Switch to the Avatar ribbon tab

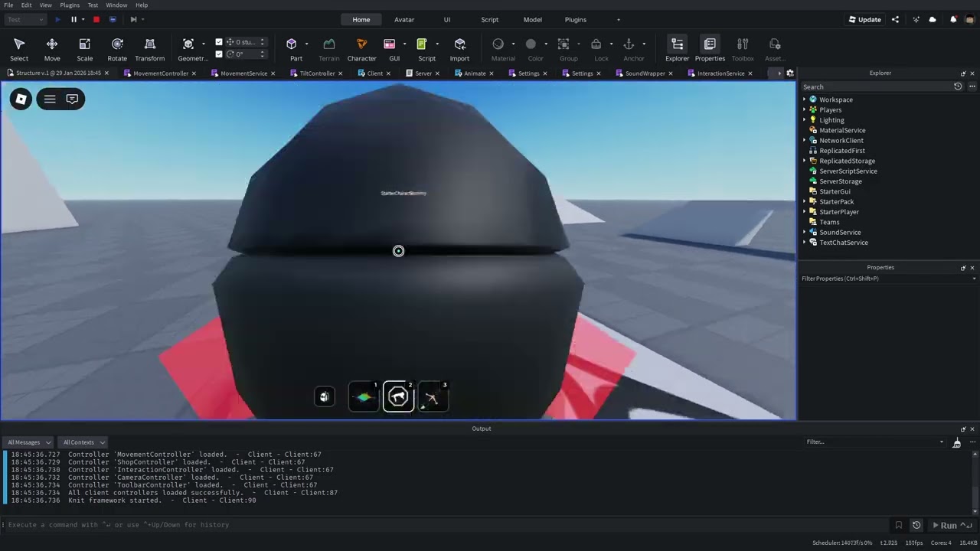(x=404, y=20)
